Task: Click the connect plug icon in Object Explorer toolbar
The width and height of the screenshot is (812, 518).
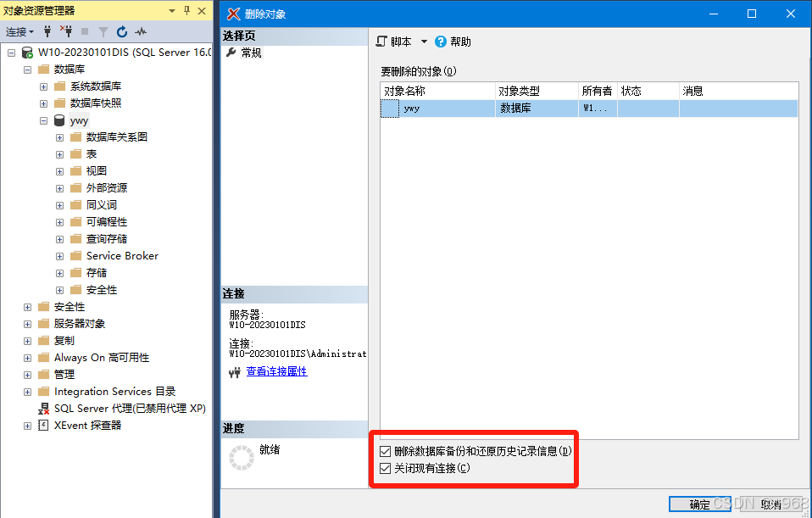Action: pyautogui.click(x=47, y=31)
